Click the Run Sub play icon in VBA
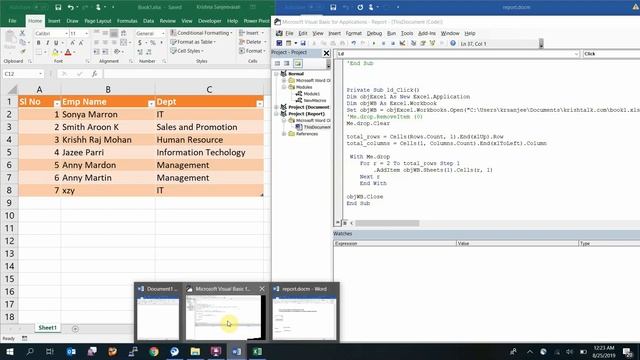 click(374, 43)
